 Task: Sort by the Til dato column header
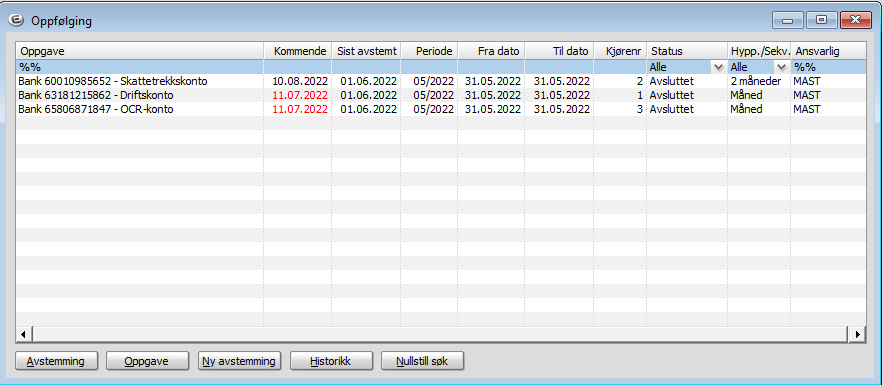pos(559,51)
